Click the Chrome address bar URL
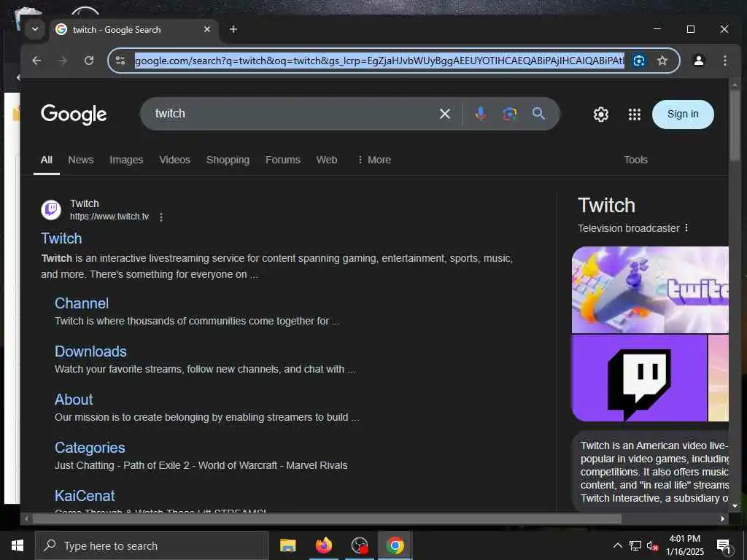The height and width of the screenshot is (560, 747). point(379,61)
